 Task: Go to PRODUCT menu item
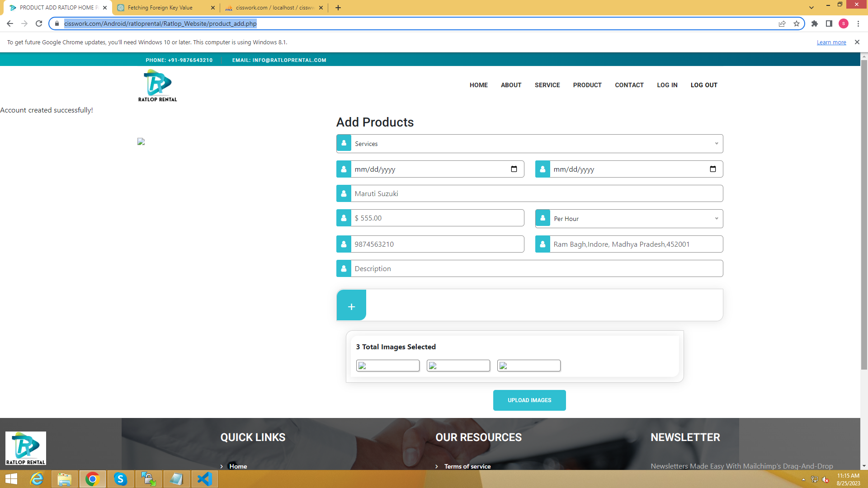coord(587,85)
